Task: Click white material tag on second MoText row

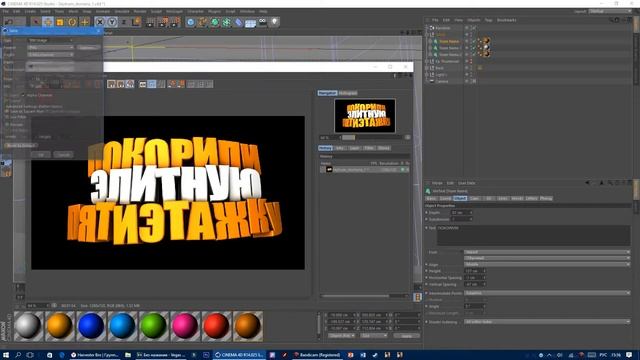Action: point(487,48)
